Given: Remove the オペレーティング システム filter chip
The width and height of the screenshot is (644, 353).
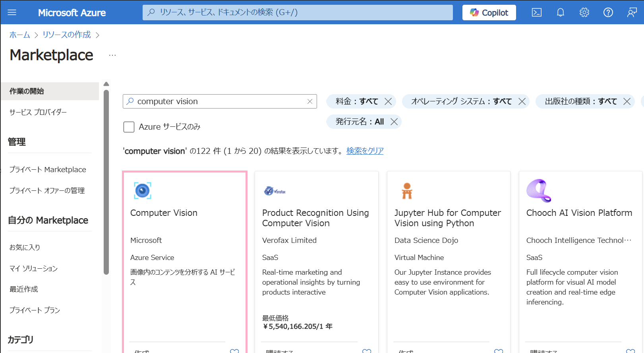Looking at the screenshot, I should click(522, 101).
